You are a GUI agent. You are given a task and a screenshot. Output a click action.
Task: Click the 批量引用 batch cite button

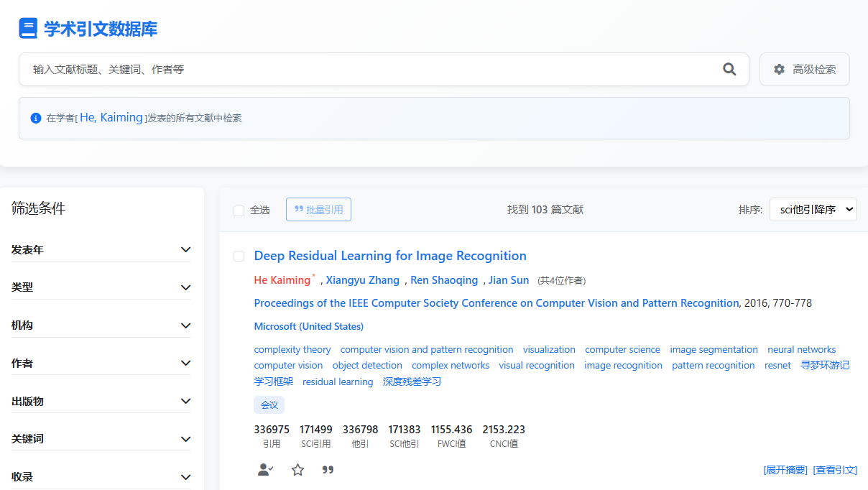click(318, 210)
